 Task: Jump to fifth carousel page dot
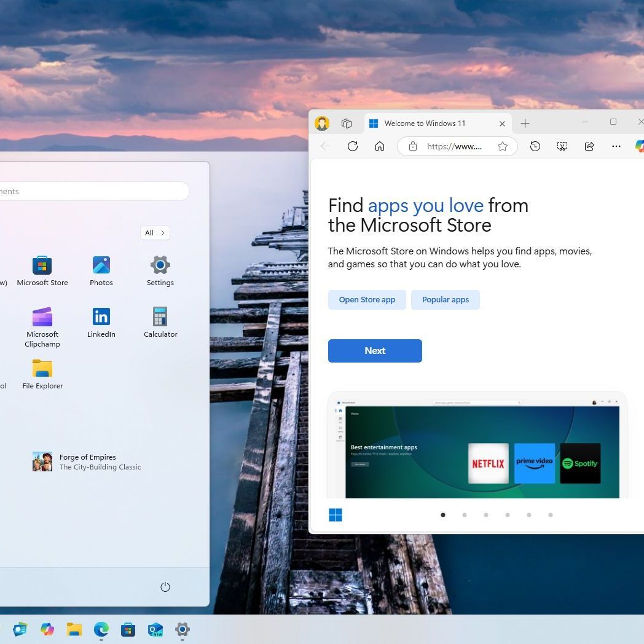tap(529, 514)
